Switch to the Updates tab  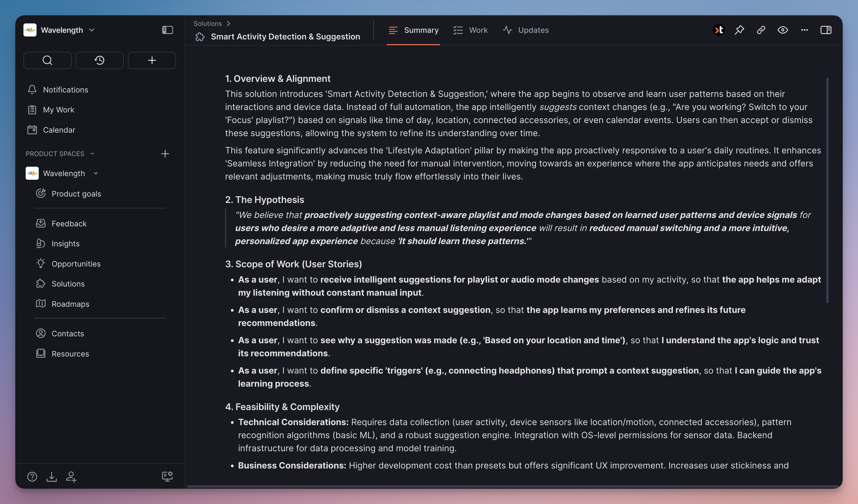coord(526,30)
